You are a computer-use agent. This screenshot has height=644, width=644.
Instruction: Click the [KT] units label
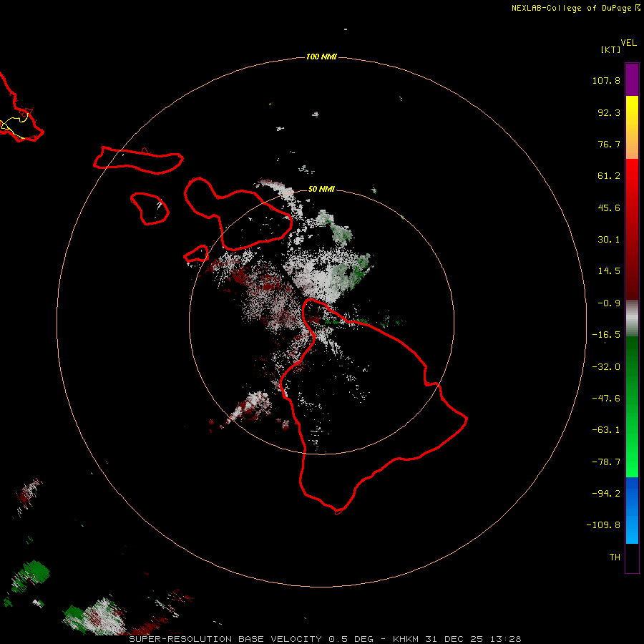(x=610, y=49)
